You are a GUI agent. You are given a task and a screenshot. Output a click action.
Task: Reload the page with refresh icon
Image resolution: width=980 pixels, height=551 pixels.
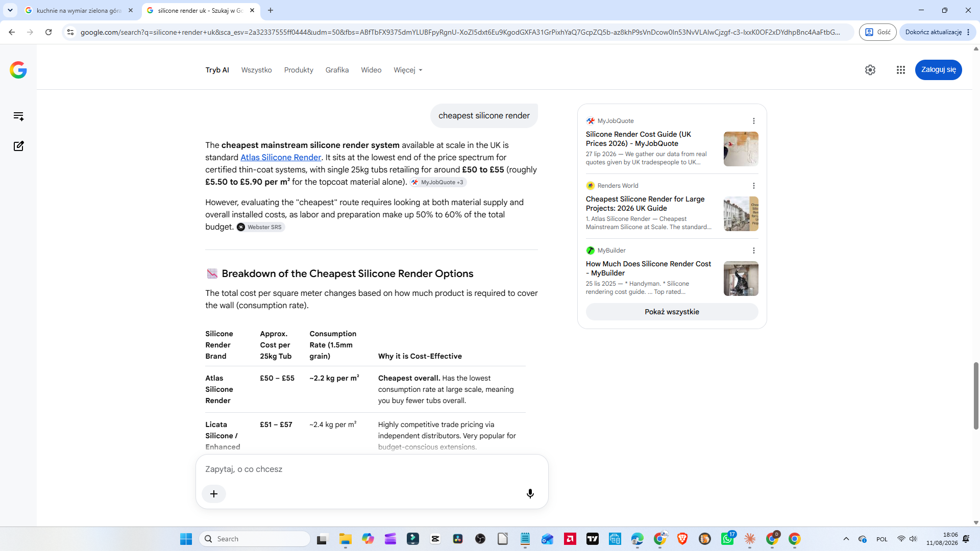(48, 32)
